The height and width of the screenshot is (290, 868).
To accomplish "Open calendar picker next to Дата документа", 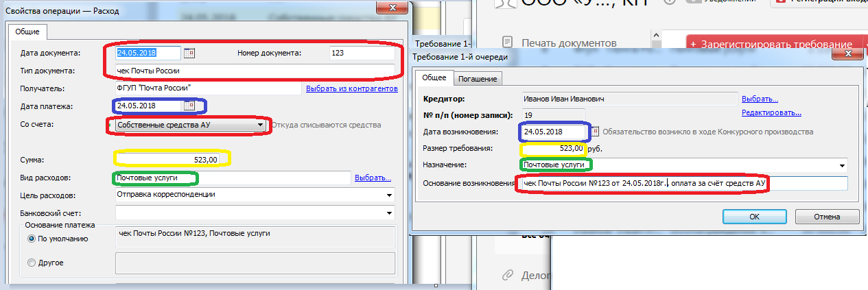I will coord(190,53).
